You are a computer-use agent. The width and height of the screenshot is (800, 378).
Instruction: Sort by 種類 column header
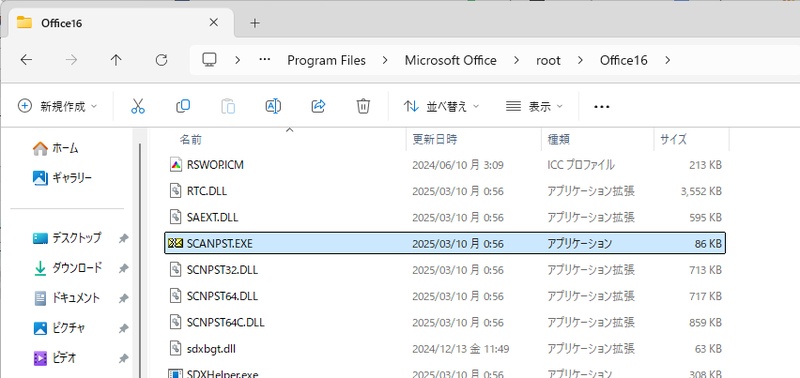(x=597, y=139)
